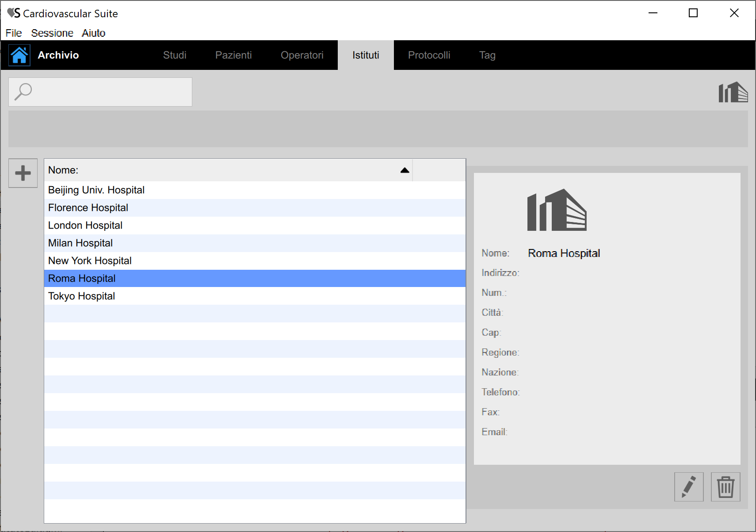
Task: Switch to the Studi tab
Action: coord(175,55)
